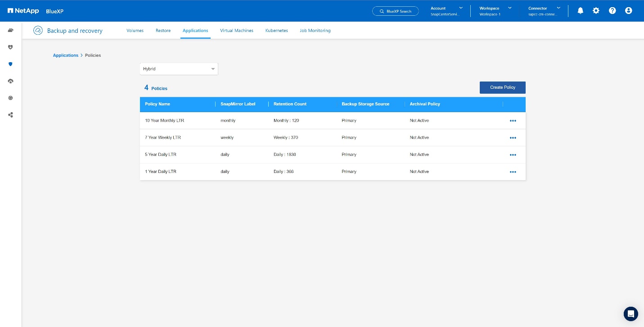The image size is (644, 327).
Task: Open the Governance cloud-lock sidebar icon
Action: click(x=10, y=81)
